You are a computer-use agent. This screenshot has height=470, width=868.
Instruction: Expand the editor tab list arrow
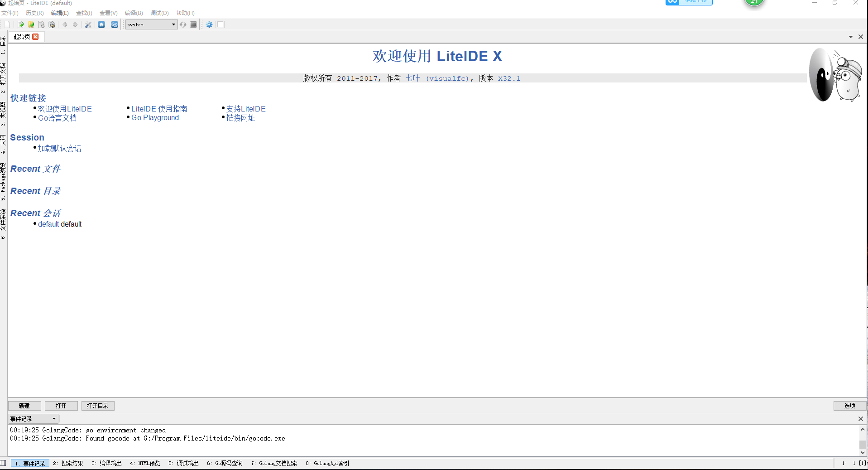[851, 37]
